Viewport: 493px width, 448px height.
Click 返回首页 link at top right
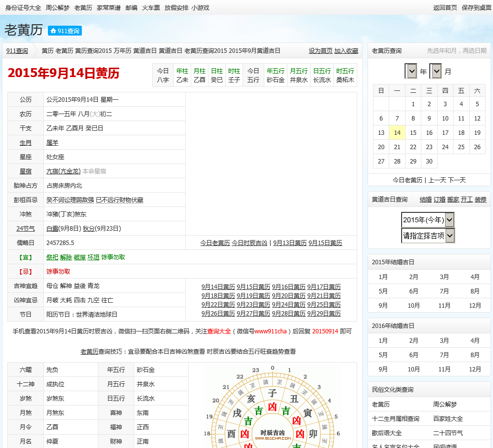(x=445, y=8)
